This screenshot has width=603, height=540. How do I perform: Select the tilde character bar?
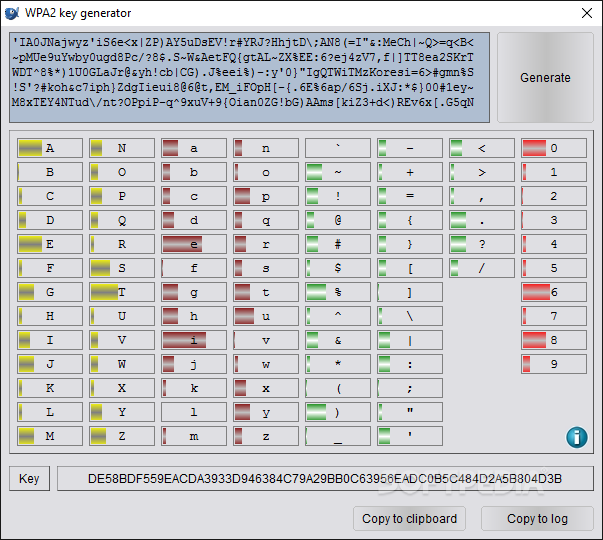(x=338, y=172)
